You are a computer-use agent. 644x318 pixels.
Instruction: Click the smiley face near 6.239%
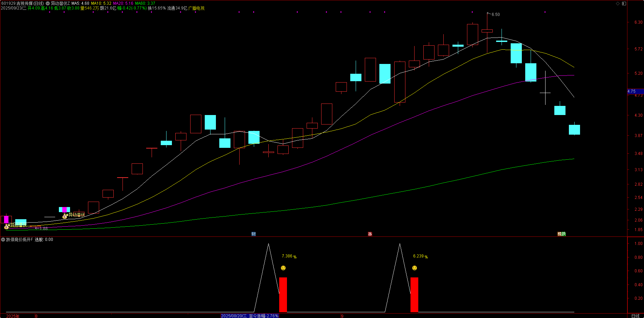click(x=415, y=268)
